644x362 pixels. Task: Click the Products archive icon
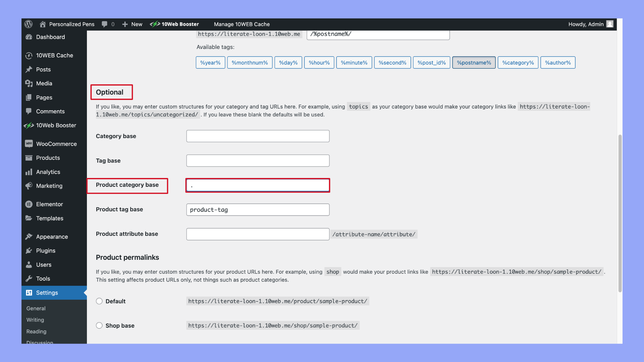coord(29,158)
